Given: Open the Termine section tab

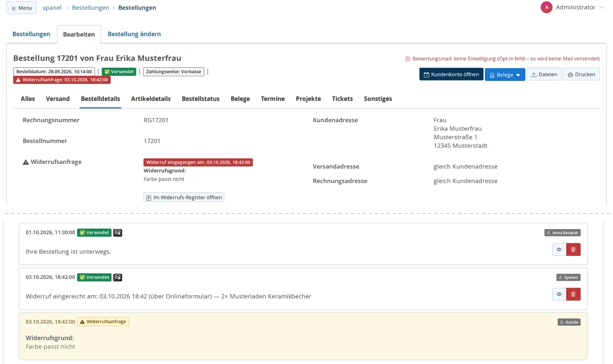Looking at the screenshot, I should [273, 99].
